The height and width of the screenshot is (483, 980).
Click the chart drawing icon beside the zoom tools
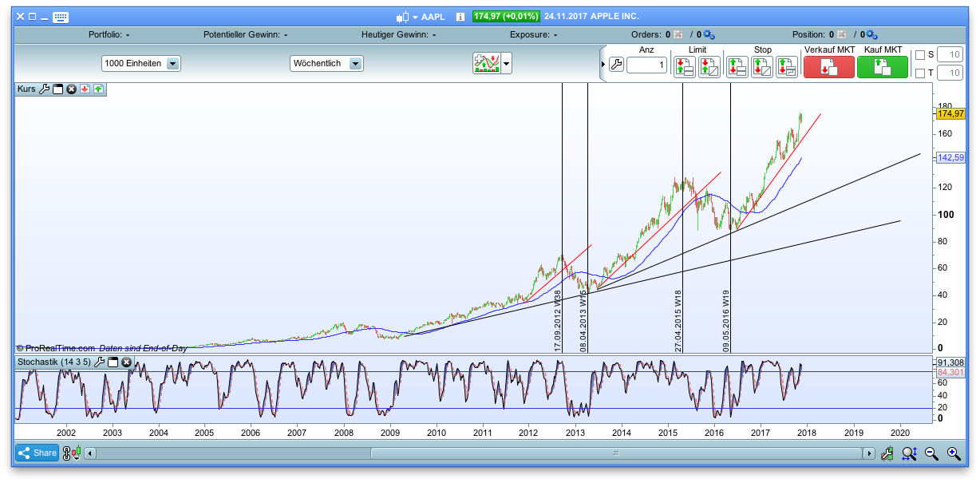(x=887, y=453)
